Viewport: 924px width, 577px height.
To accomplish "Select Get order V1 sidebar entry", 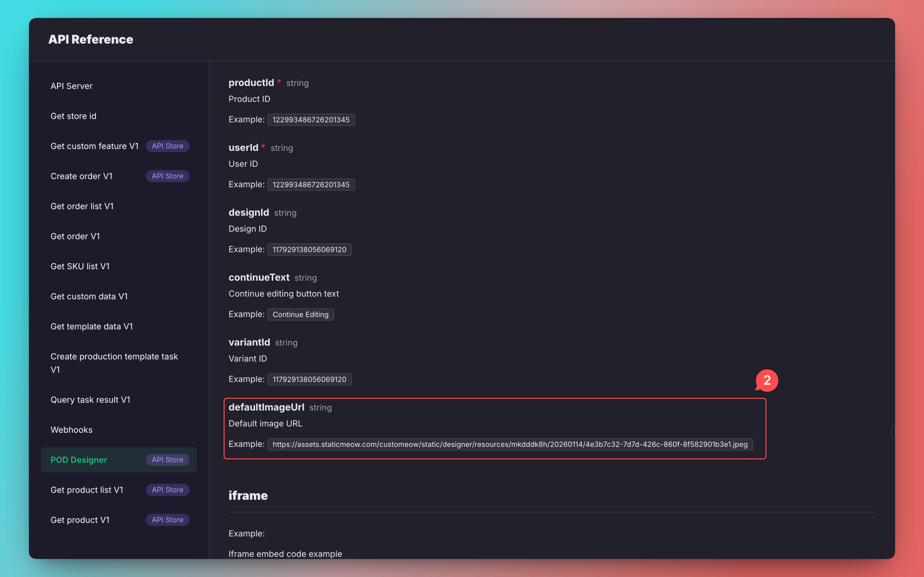I will pyautogui.click(x=75, y=236).
